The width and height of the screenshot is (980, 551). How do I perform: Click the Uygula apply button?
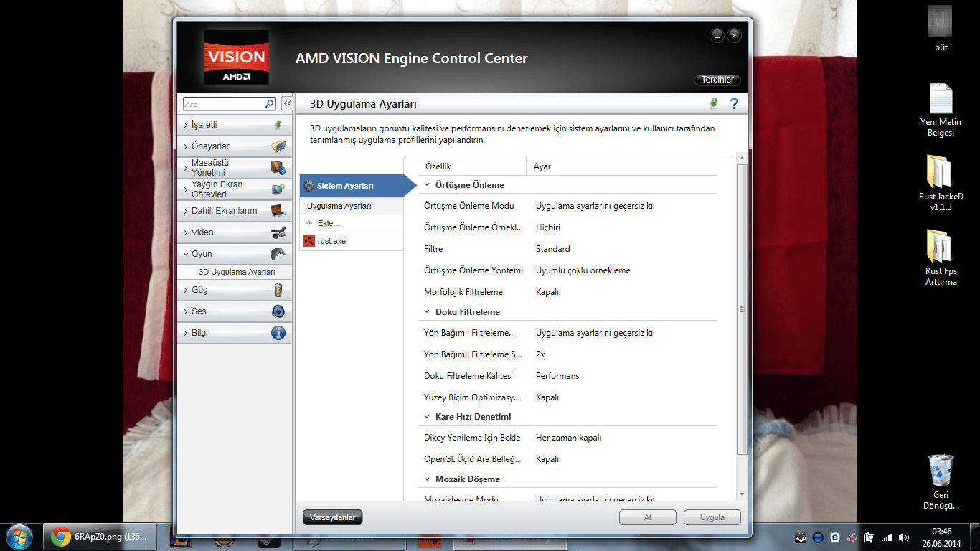click(x=712, y=517)
